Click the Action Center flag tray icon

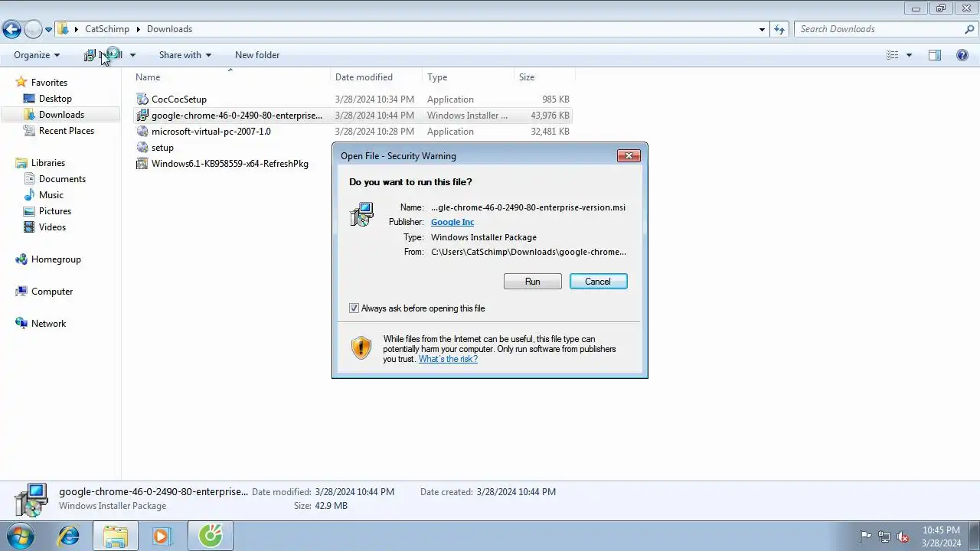[865, 536]
